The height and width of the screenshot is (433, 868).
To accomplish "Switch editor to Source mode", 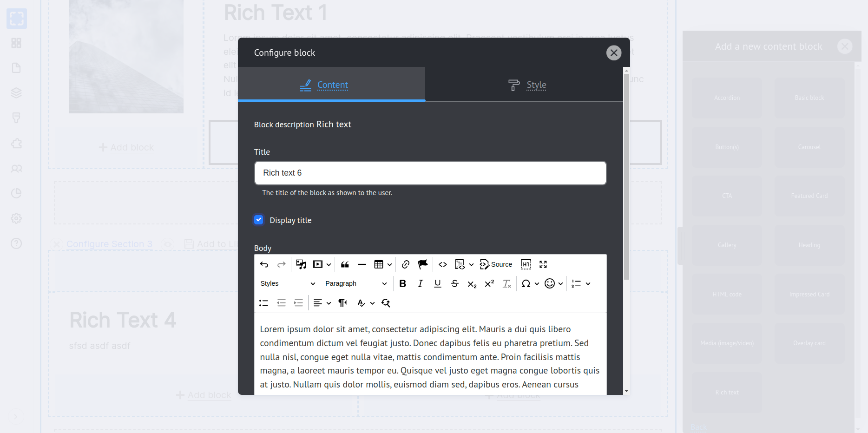I will pyautogui.click(x=496, y=264).
